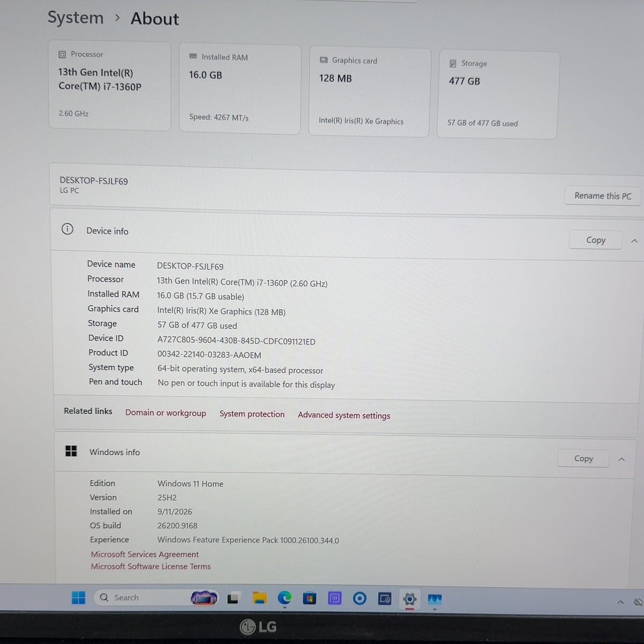Go back to System in breadcrumb
Image resolution: width=644 pixels, height=644 pixels.
[76, 17]
